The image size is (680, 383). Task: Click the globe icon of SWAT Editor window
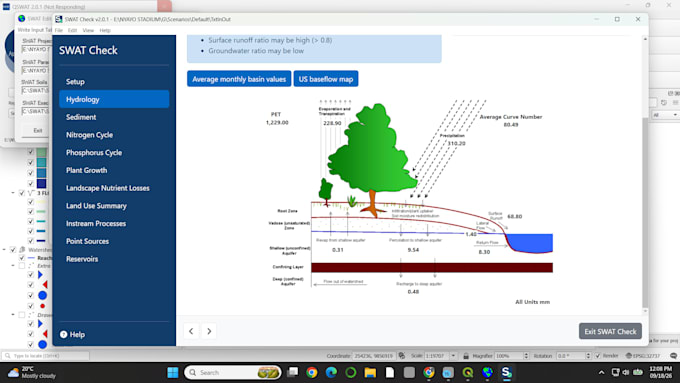tap(22, 18)
